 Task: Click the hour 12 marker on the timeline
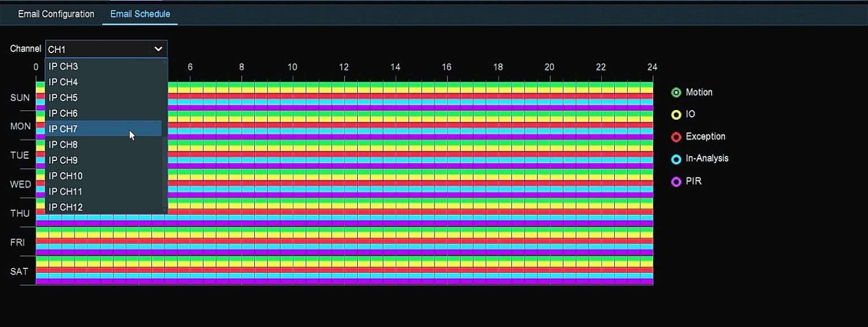coord(344,67)
